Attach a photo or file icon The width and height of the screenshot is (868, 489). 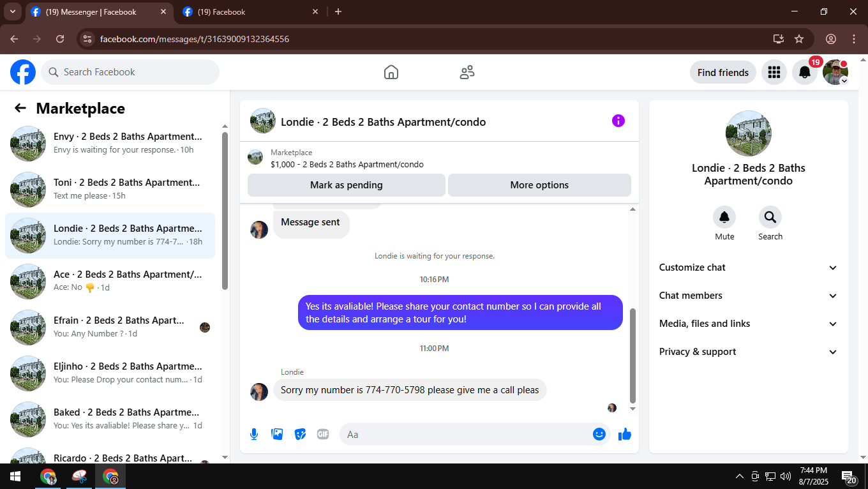(x=277, y=434)
